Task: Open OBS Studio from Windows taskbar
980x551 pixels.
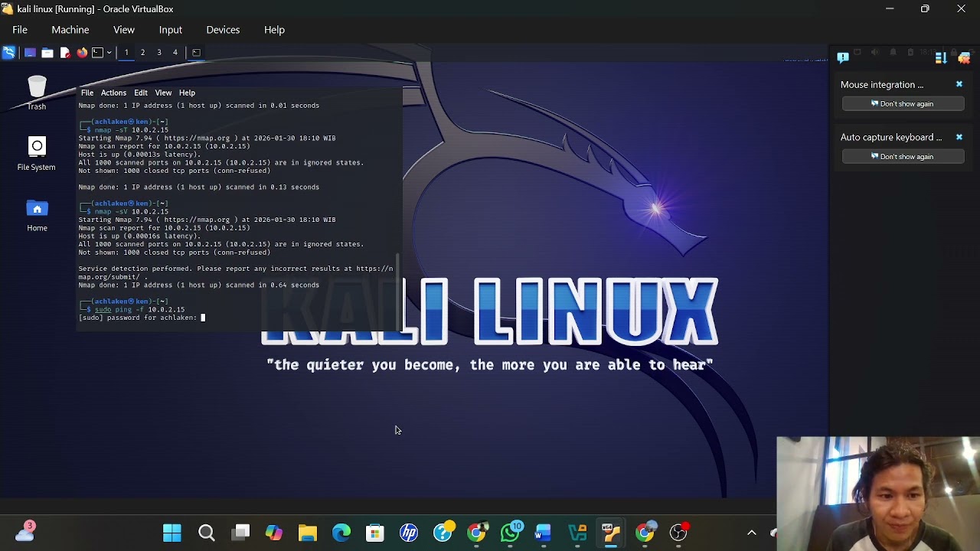Action: pos(678,533)
